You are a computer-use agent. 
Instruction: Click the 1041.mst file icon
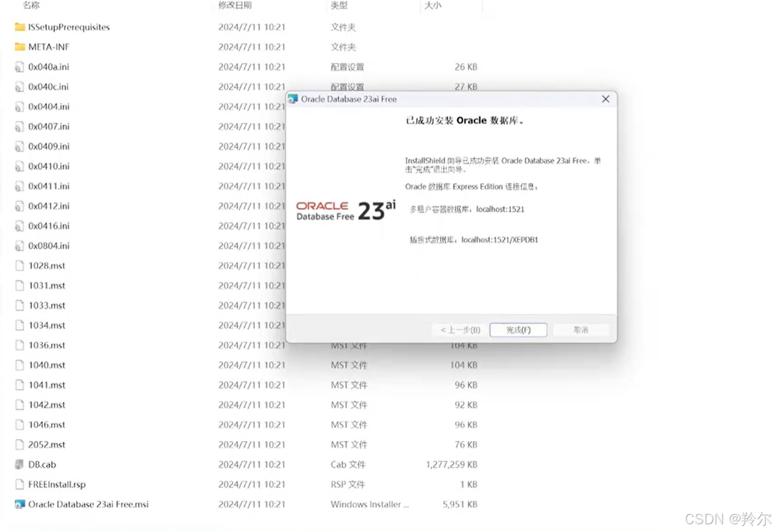click(x=20, y=385)
